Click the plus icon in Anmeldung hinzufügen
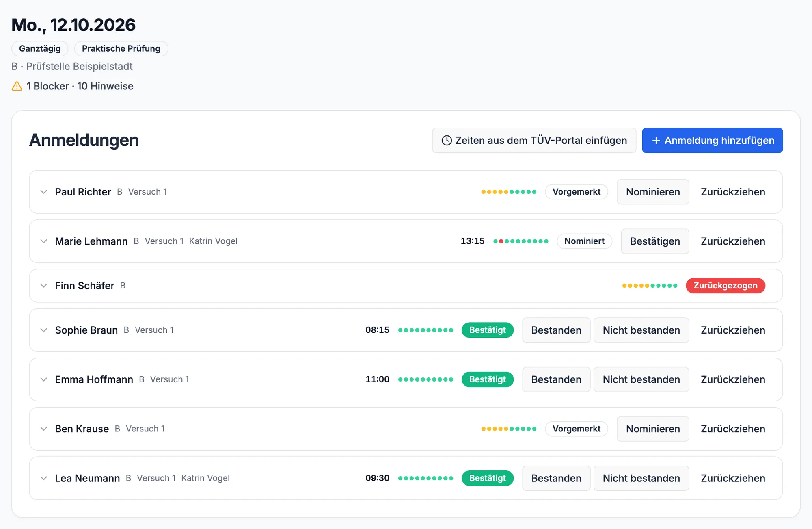The width and height of the screenshot is (812, 529). click(x=656, y=141)
